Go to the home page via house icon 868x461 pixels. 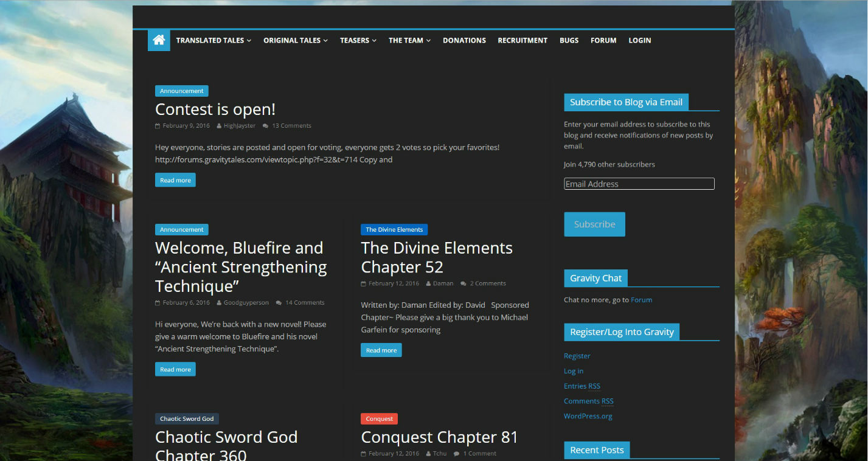[159, 40]
